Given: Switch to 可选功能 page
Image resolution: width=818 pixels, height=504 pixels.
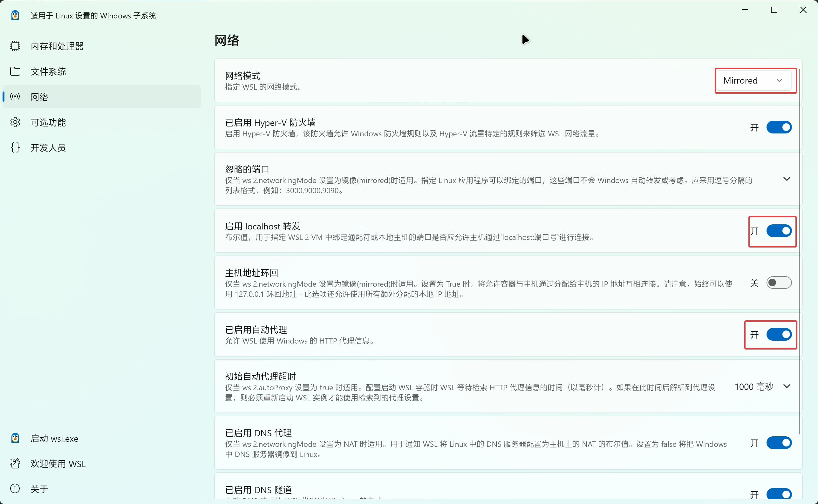Looking at the screenshot, I should (x=102, y=122).
